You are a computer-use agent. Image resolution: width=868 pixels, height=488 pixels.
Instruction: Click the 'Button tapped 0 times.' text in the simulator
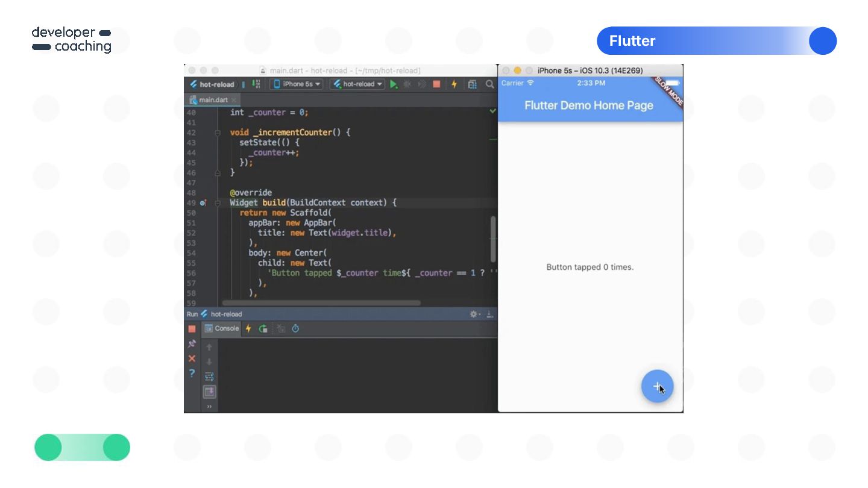tap(590, 267)
